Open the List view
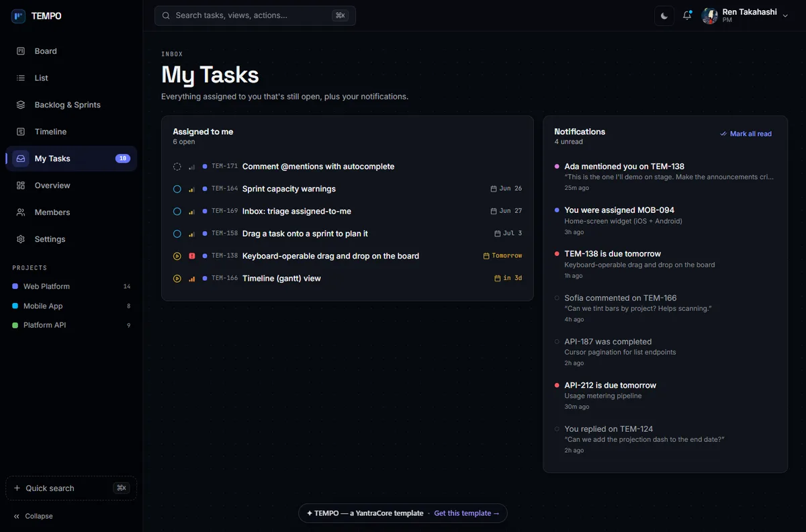Viewport: 806px width, 532px height. pyautogui.click(x=71, y=78)
